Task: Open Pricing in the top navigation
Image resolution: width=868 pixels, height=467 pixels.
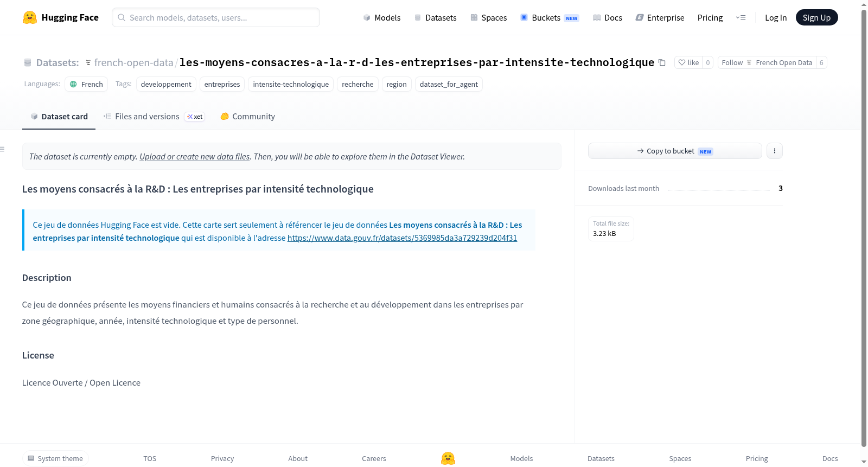Action: [x=710, y=17]
